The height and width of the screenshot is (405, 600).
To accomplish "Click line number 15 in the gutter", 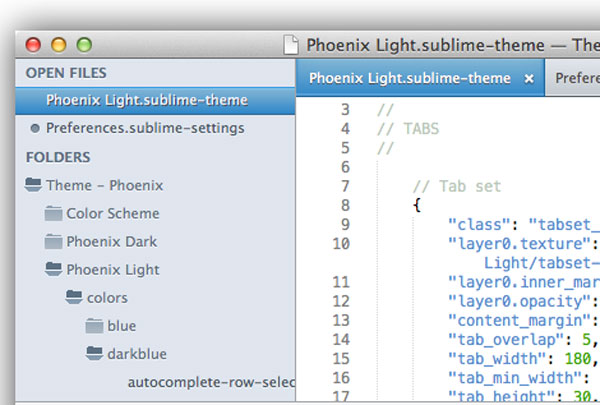I will coord(341,359).
